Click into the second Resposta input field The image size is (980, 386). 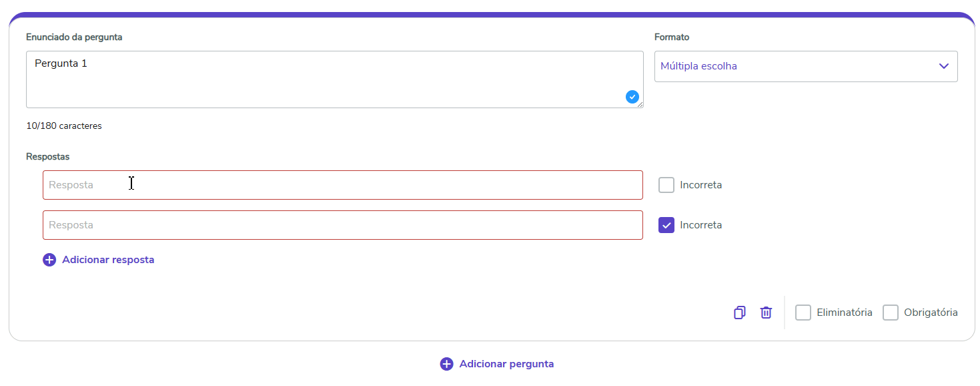click(342, 225)
